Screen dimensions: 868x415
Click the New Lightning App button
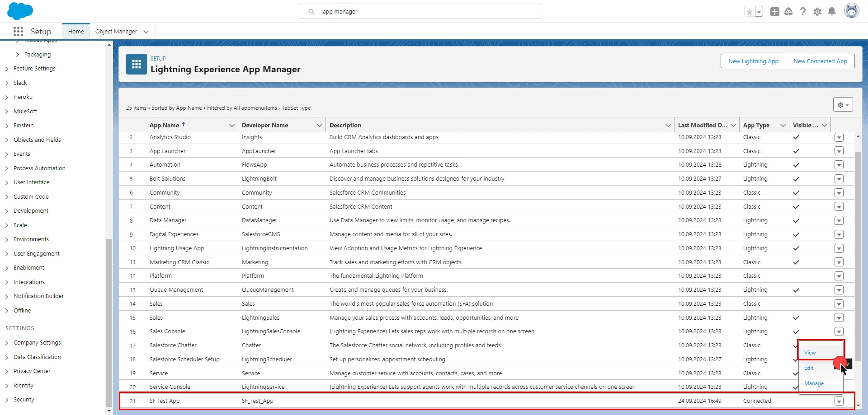point(753,61)
